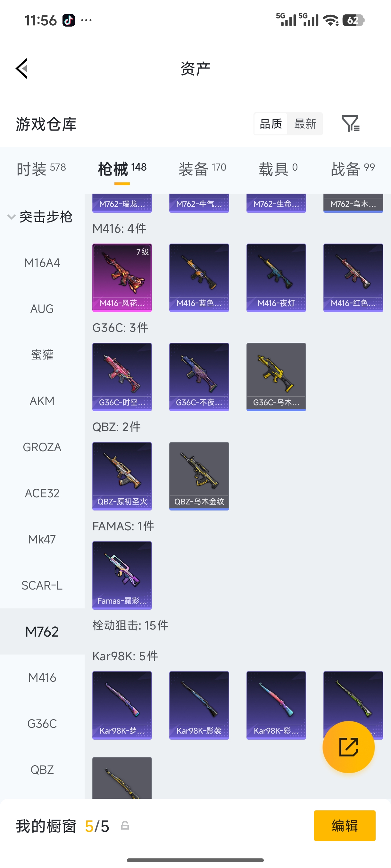Tap the yellow 编辑 button

pyautogui.click(x=345, y=825)
